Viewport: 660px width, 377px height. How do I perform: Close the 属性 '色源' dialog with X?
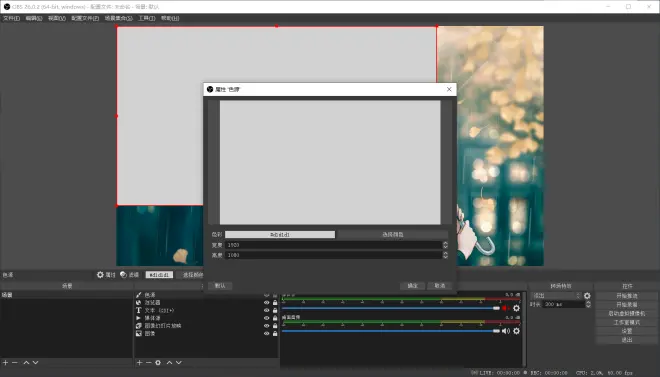tap(449, 89)
